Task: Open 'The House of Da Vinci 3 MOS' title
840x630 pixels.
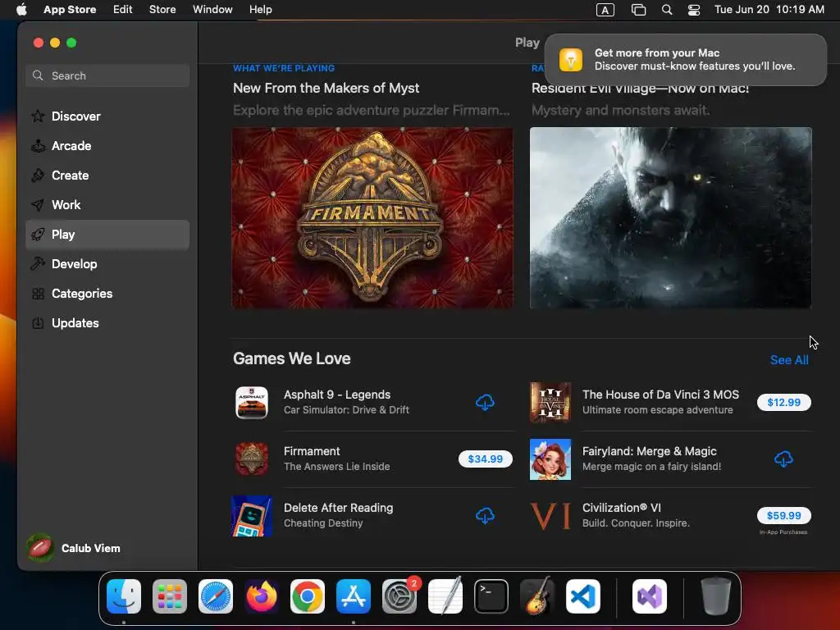Action: [660, 395]
